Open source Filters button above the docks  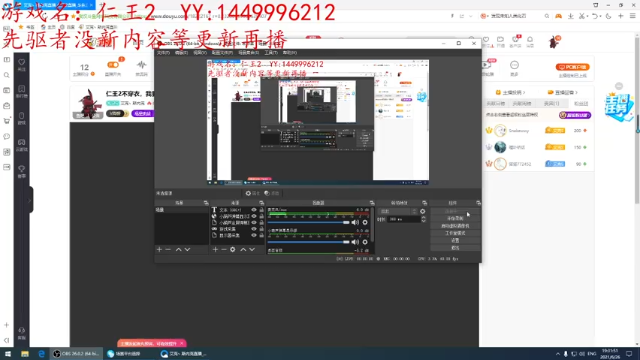point(271,193)
